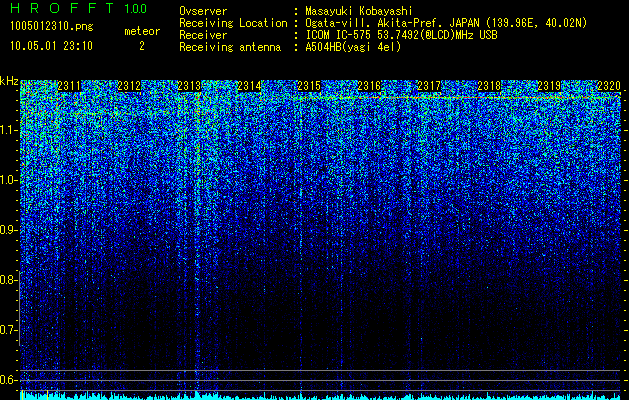This screenshot has height=400, width=629.
Task: Click the 2319 time marker
Action: (549, 86)
